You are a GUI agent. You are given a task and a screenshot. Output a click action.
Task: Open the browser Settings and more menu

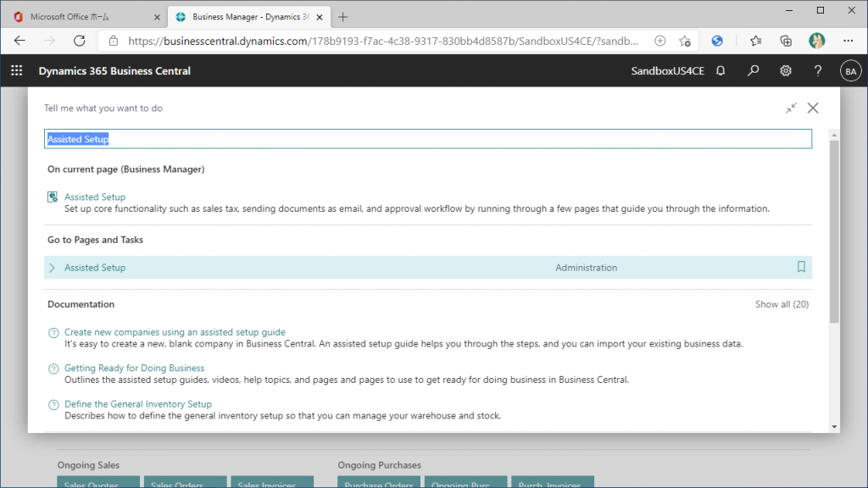(x=848, y=41)
